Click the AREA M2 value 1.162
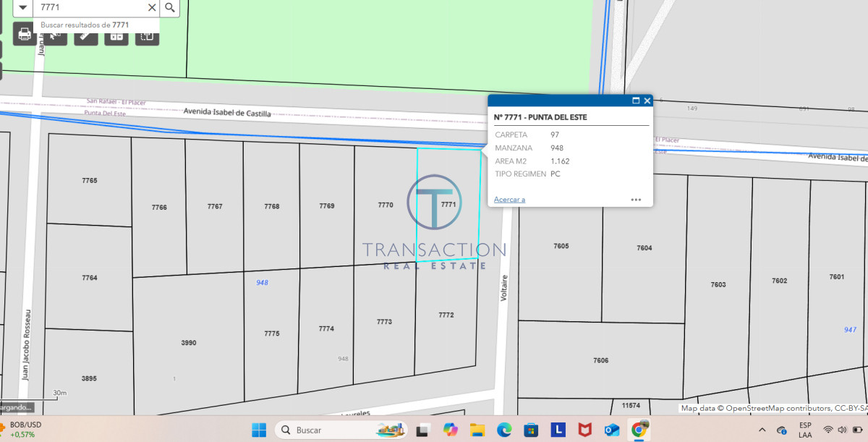Image resolution: width=868 pixels, height=442 pixels. 560,161
